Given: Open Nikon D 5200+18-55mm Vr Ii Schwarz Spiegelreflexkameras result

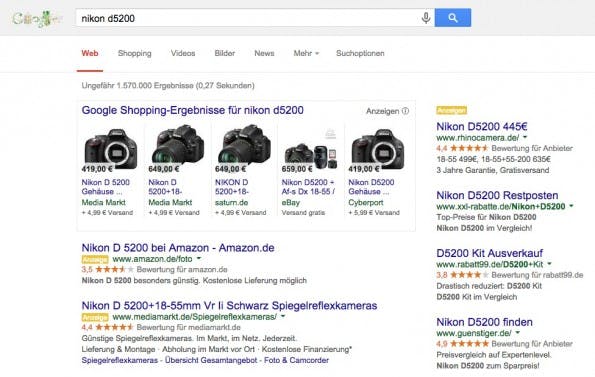Looking at the screenshot, I should [229, 306].
